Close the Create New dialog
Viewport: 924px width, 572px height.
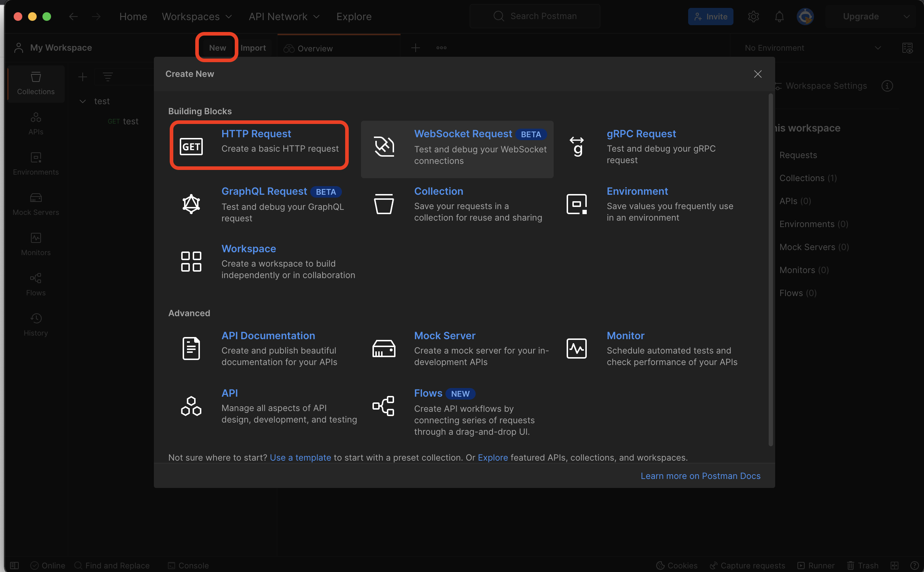[758, 74]
